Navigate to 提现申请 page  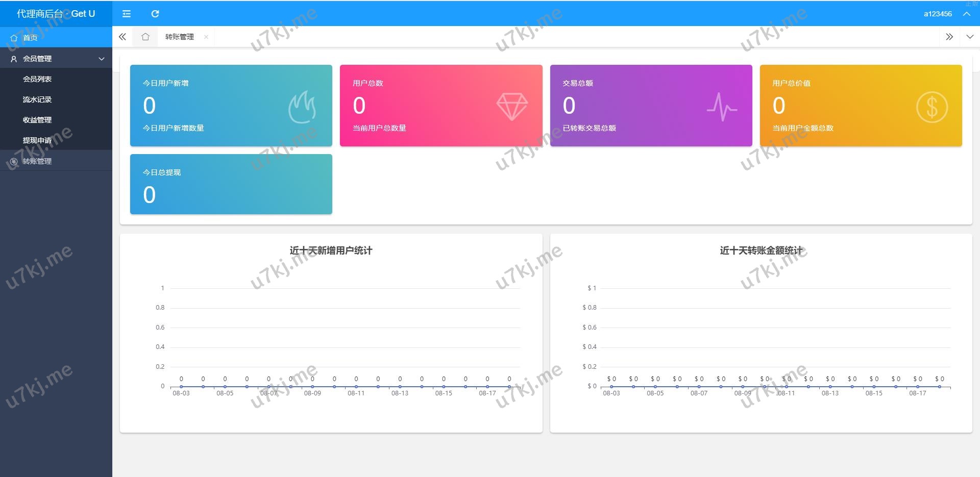point(37,140)
